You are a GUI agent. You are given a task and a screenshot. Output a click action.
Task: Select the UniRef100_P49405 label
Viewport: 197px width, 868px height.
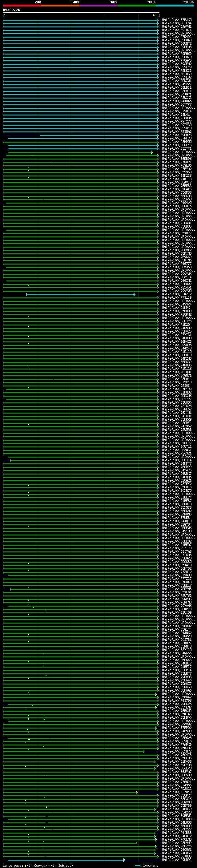[176, 203]
